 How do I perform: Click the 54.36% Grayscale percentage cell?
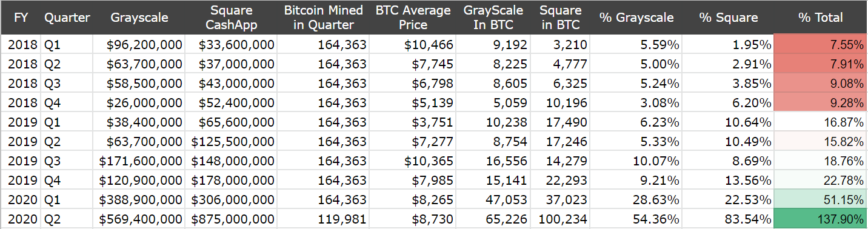point(636,219)
